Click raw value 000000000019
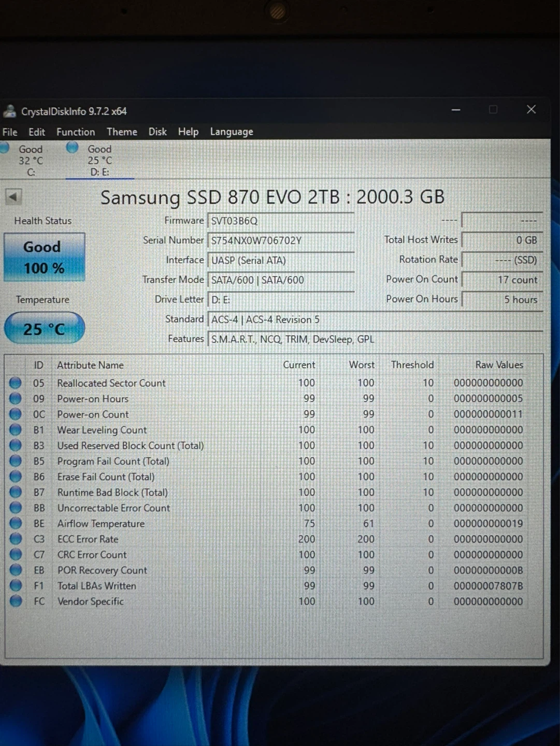This screenshot has height=746, width=560. click(x=488, y=523)
